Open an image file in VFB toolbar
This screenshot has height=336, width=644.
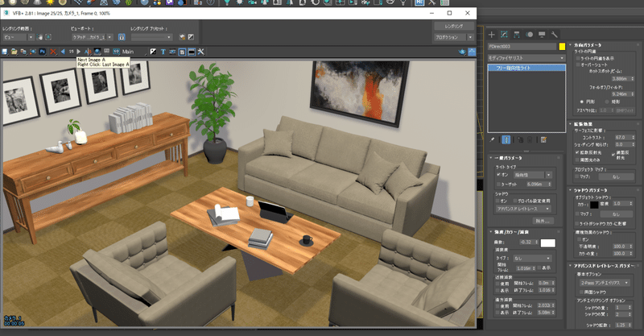point(14,52)
